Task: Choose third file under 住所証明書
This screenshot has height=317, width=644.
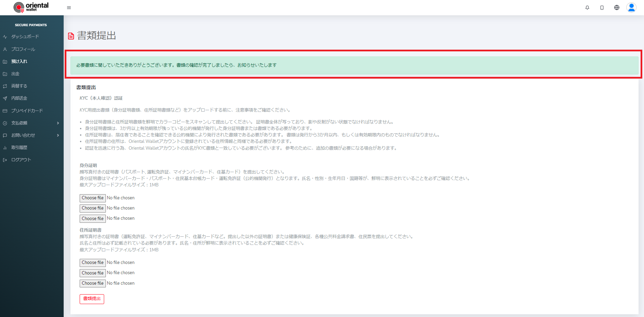Action: pyautogui.click(x=93, y=283)
